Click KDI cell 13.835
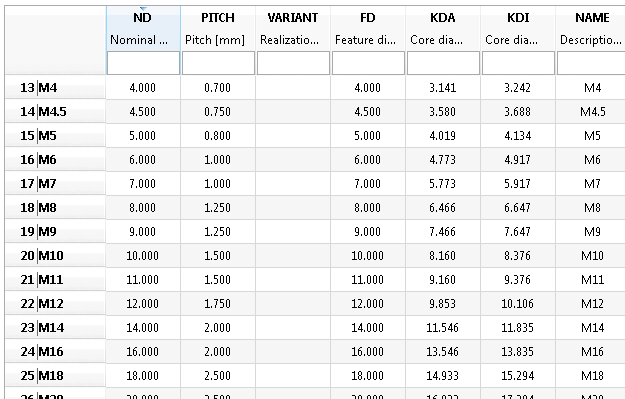Screen dimensions: 625x399 pos(518,351)
